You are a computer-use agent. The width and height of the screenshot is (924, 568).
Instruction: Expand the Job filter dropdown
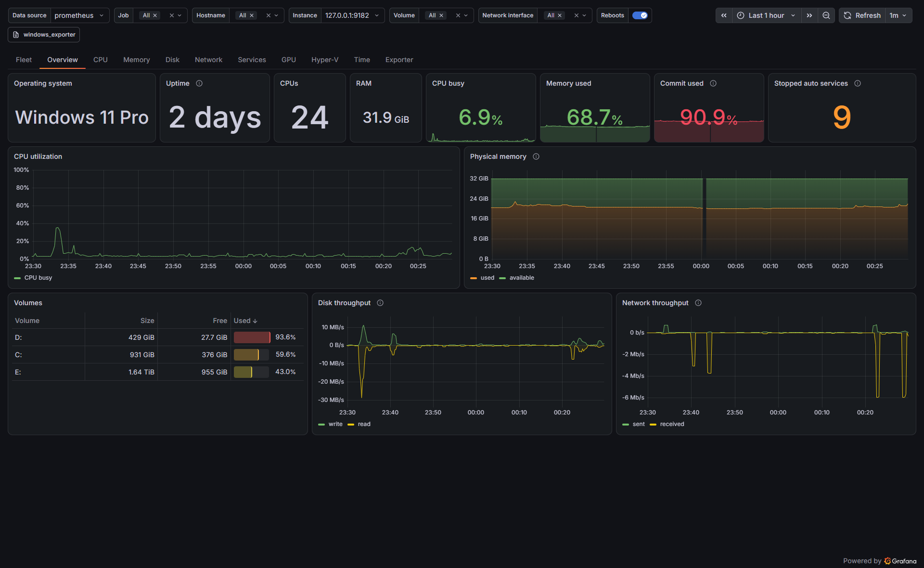click(x=180, y=15)
